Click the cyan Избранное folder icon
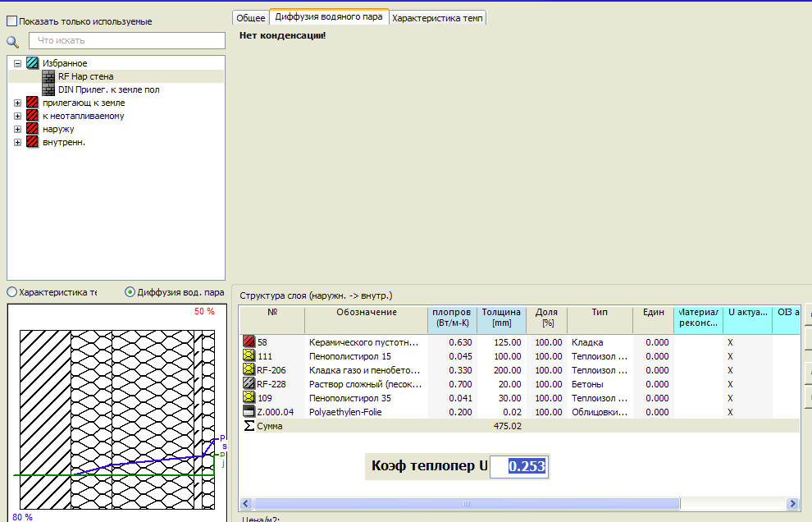The height and width of the screenshot is (522, 812). (x=33, y=63)
